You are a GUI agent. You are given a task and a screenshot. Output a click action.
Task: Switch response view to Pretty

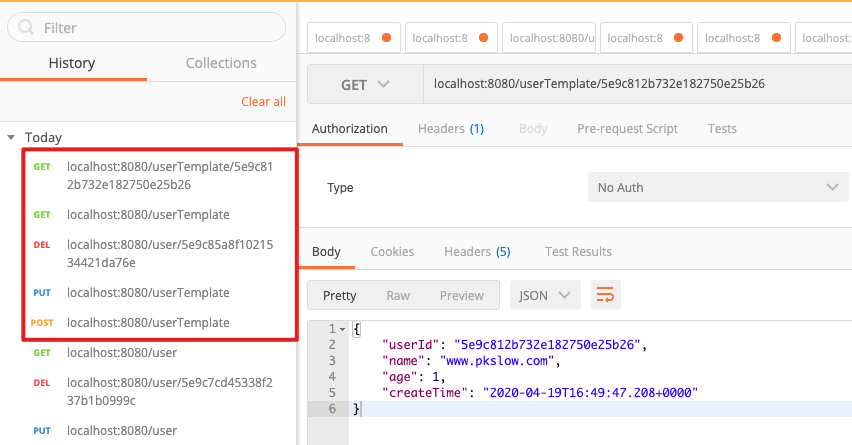340,296
